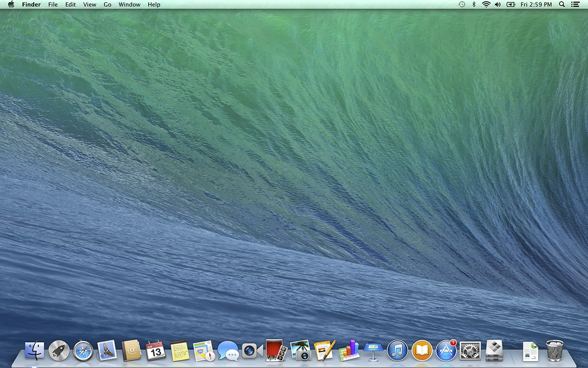Open the Go menu

click(107, 4)
